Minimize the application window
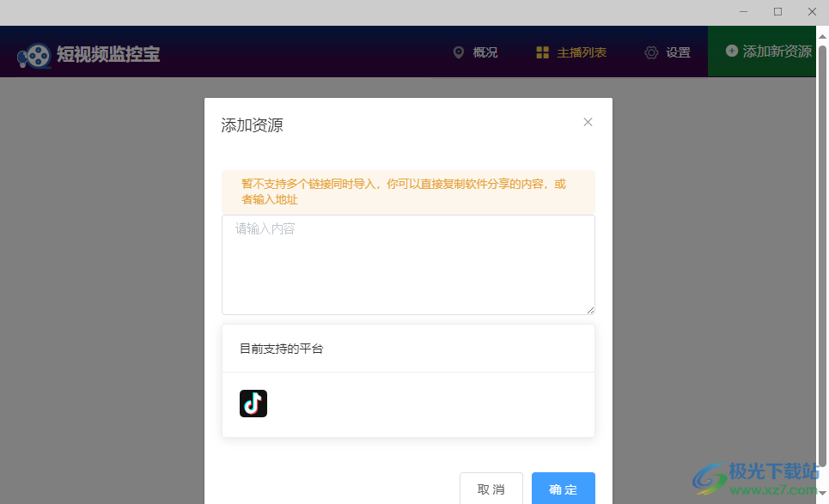Image resolution: width=829 pixels, height=504 pixels. 743,12
